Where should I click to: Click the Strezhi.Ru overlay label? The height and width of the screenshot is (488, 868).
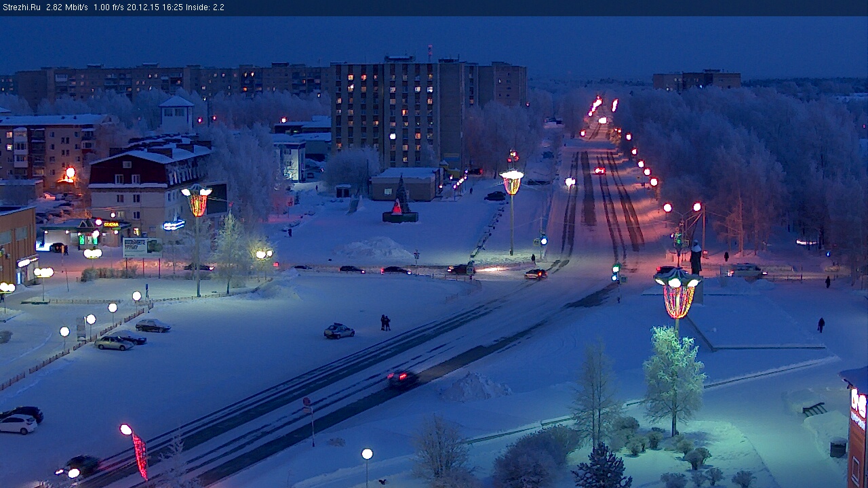click(22, 7)
